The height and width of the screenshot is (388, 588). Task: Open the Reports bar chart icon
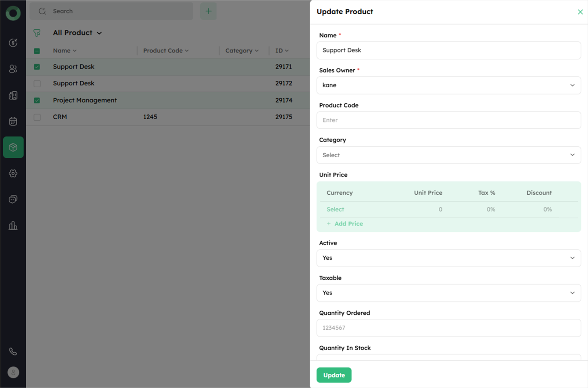(x=13, y=226)
